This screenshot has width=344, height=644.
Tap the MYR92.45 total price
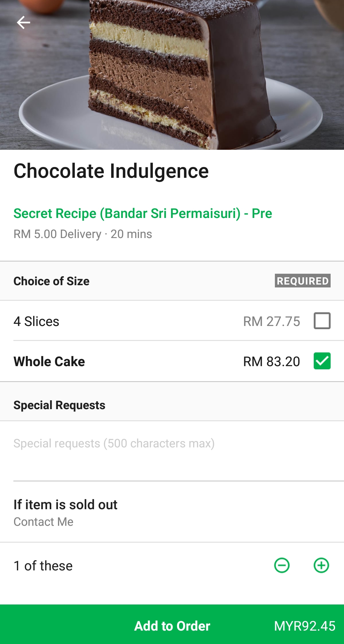click(305, 626)
